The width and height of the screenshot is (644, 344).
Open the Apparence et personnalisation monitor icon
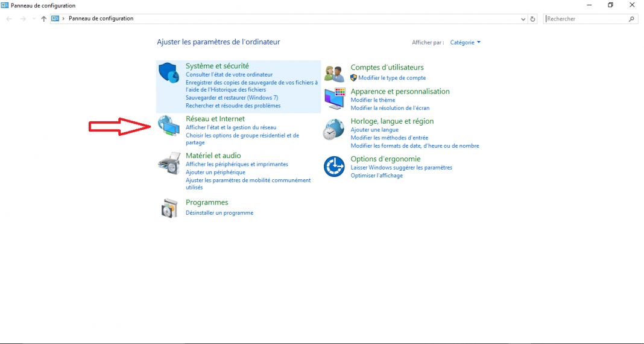(335, 98)
